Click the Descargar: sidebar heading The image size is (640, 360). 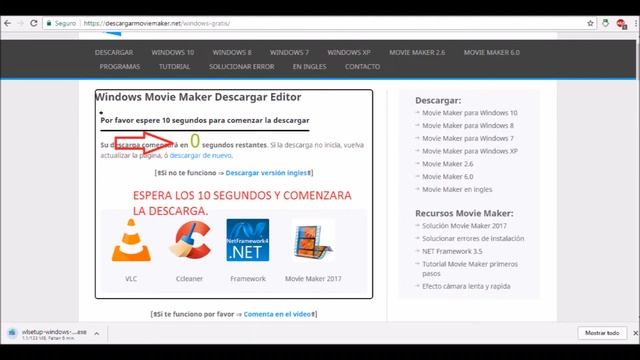[438, 100]
